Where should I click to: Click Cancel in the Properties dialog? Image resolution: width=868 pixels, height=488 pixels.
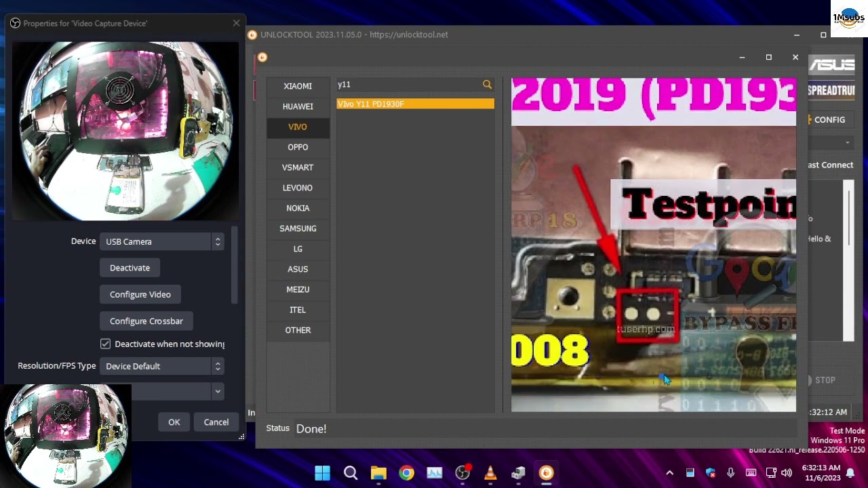[x=216, y=422]
